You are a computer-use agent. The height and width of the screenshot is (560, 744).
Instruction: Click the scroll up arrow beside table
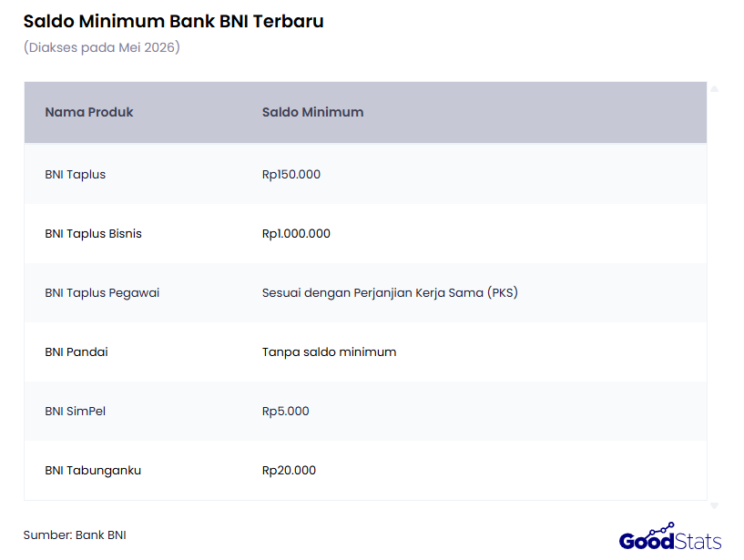[714, 88]
